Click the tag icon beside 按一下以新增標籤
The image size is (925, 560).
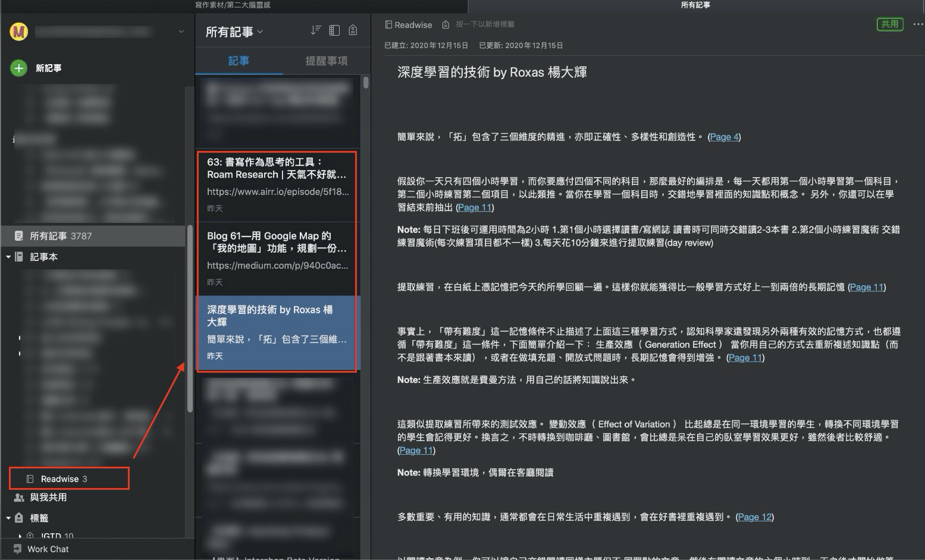click(x=446, y=25)
